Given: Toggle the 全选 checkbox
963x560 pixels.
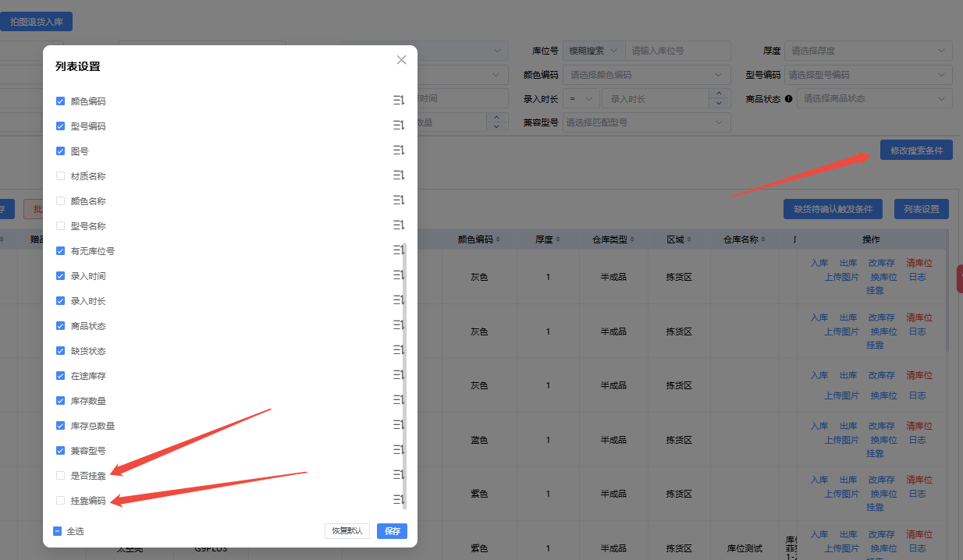Looking at the screenshot, I should pos(58,531).
